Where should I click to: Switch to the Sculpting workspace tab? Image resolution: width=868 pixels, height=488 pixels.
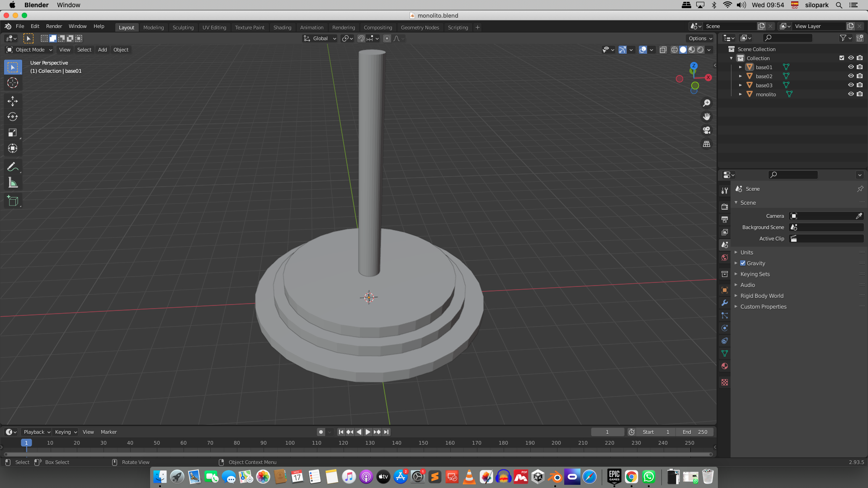(183, 27)
